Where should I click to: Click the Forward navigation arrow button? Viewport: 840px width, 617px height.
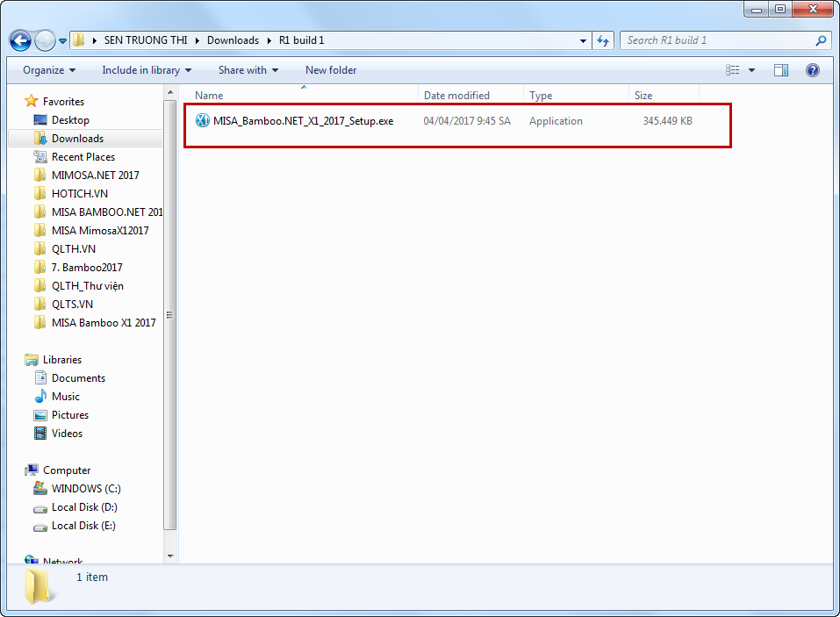[45, 40]
